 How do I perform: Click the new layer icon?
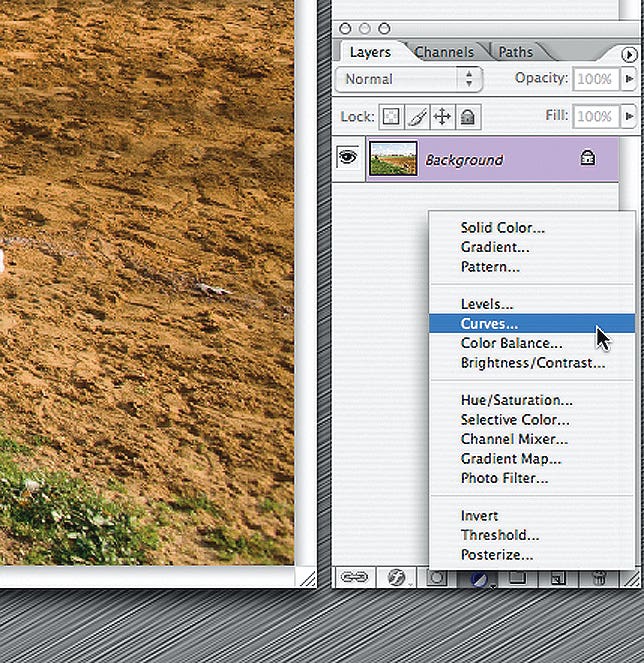click(x=558, y=577)
